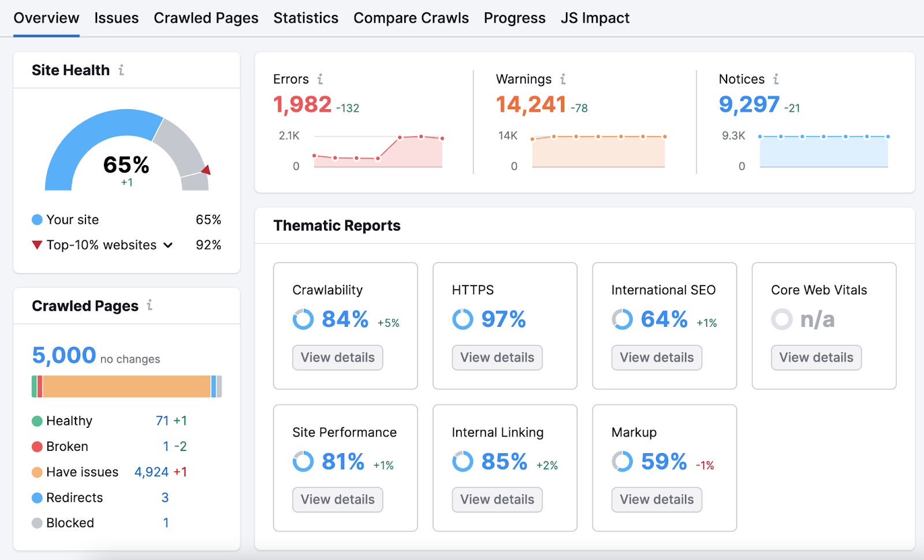Toggle the Redirects legend marker

point(37,498)
